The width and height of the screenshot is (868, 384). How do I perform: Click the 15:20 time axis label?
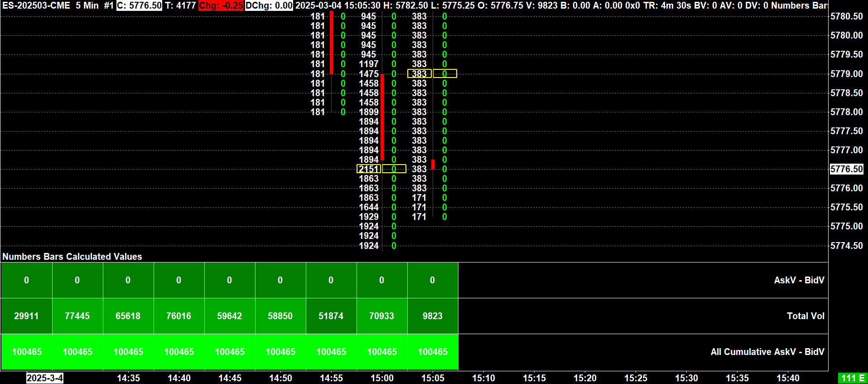pos(585,378)
